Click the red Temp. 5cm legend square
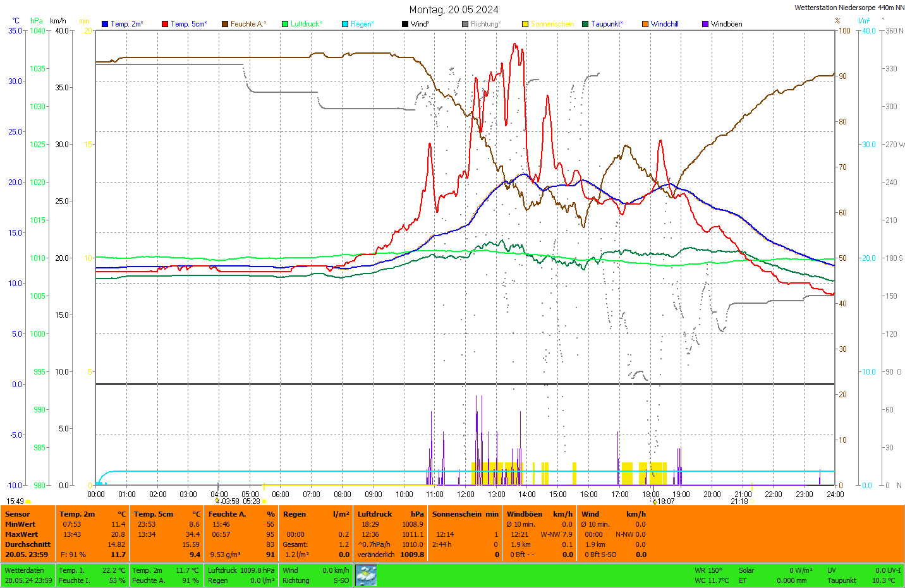This screenshot has width=905, height=588. point(165,24)
